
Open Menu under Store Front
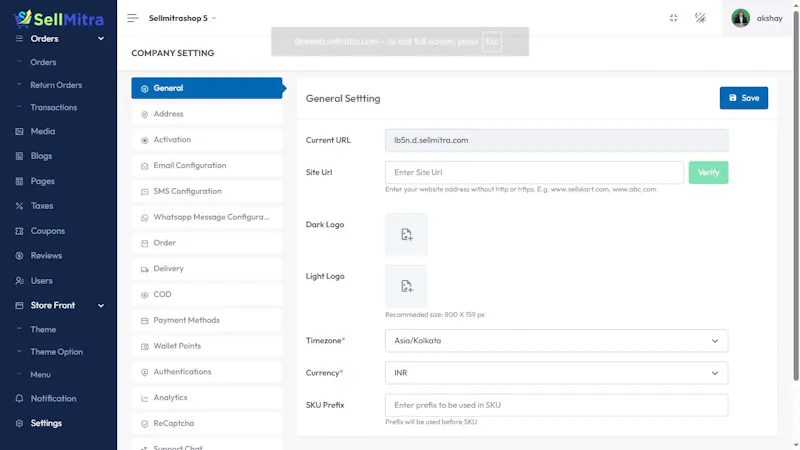(x=40, y=374)
